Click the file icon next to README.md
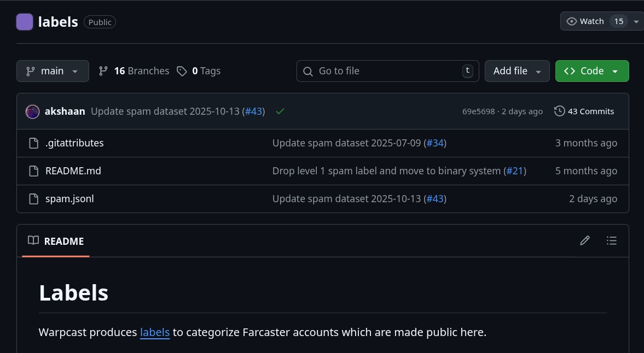This screenshot has width=644, height=353. [34, 171]
